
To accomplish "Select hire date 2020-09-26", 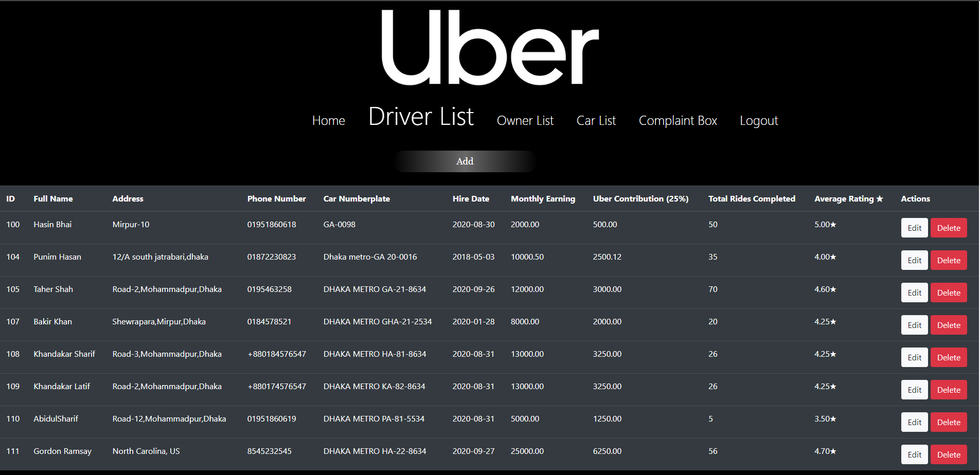I will [473, 289].
